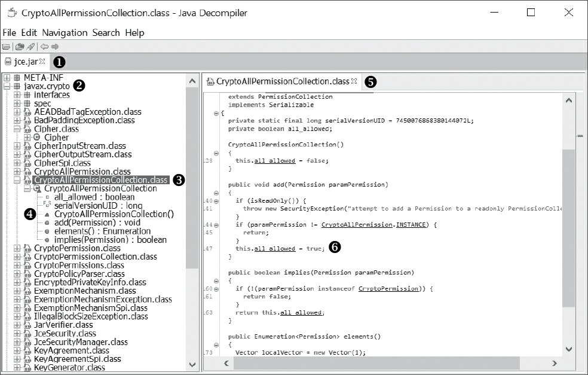Click the Forward arrow toolbar icon
This screenshot has height=375, width=588.
(55, 47)
